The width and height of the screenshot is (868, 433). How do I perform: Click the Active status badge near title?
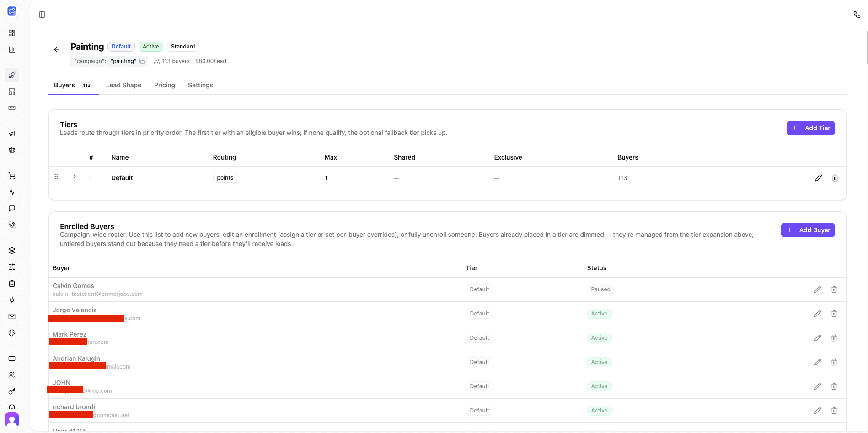tap(150, 47)
